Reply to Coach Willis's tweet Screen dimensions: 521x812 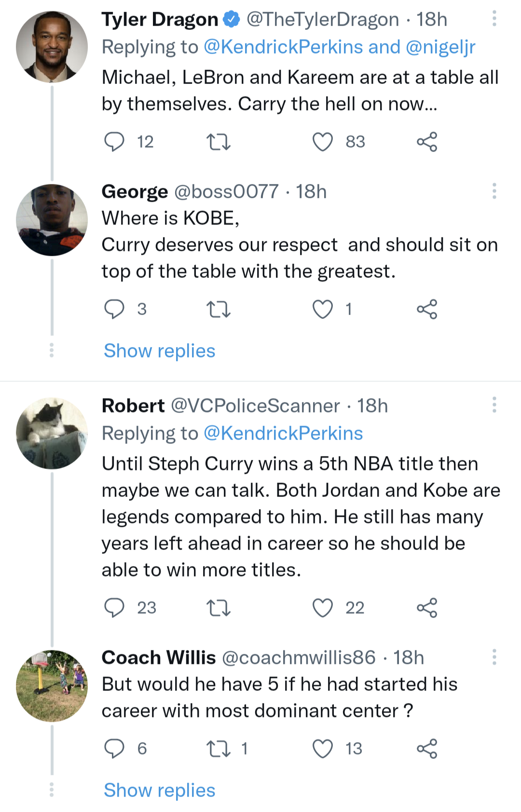tap(114, 749)
